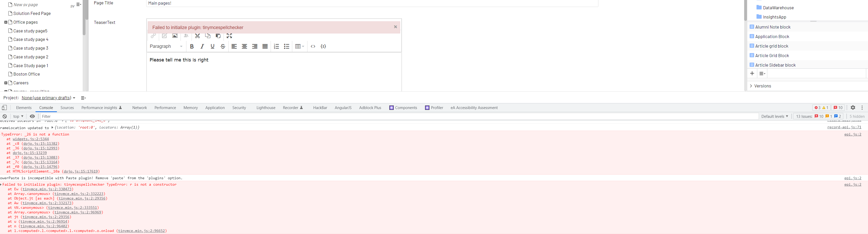This screenshot has width=868, height=234.
Task: Open the Paragraph format dropdown
Action: [x=166, y=47]
